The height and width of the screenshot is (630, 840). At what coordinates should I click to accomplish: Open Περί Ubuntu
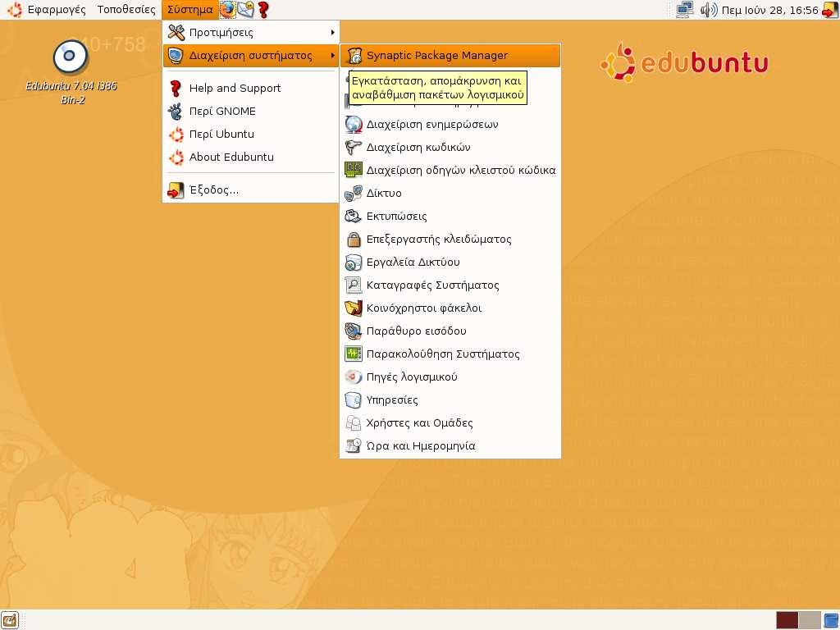[251, 135]
